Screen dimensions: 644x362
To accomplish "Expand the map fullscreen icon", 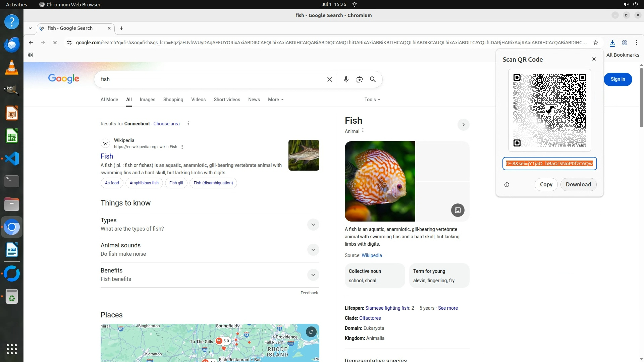I will point(311,332).
